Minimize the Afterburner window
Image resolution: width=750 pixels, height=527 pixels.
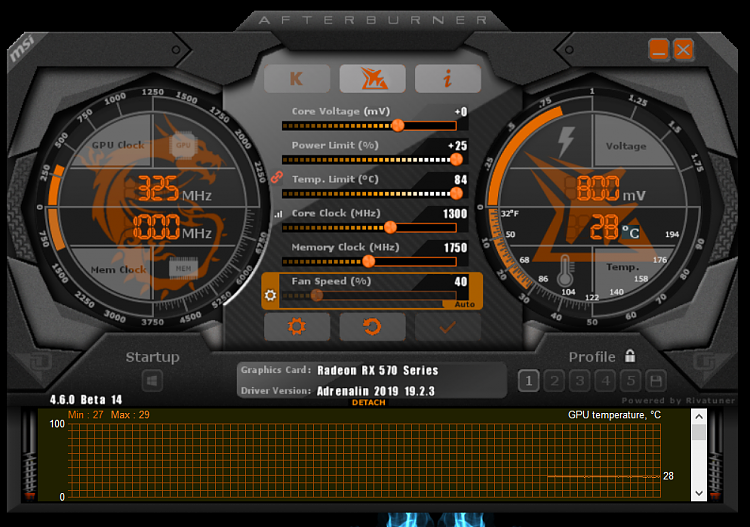pos(659,49)
